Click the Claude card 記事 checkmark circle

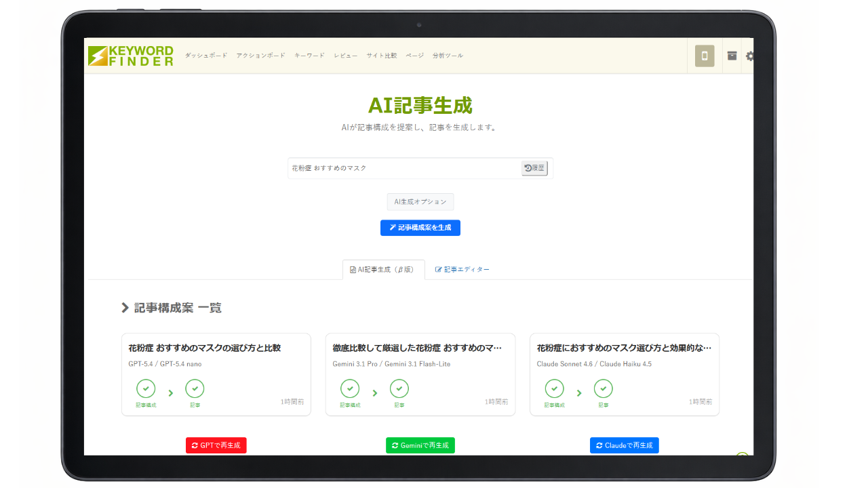pos(604,388)
